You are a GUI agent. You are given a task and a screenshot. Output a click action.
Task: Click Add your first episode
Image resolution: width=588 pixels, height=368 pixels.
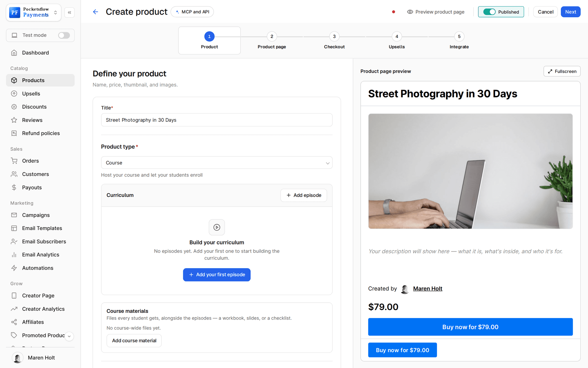(x=217, y=275)
